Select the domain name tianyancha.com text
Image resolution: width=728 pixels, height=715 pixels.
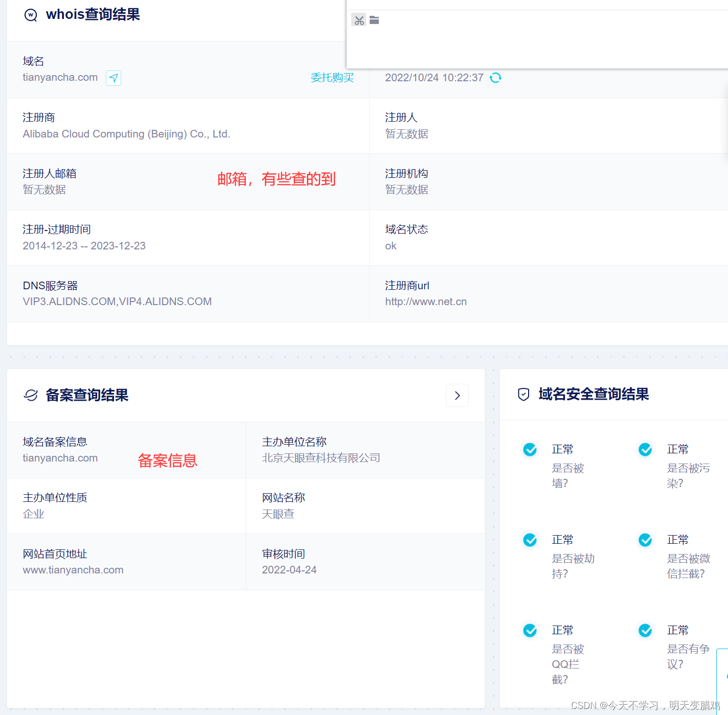(60, 78)
